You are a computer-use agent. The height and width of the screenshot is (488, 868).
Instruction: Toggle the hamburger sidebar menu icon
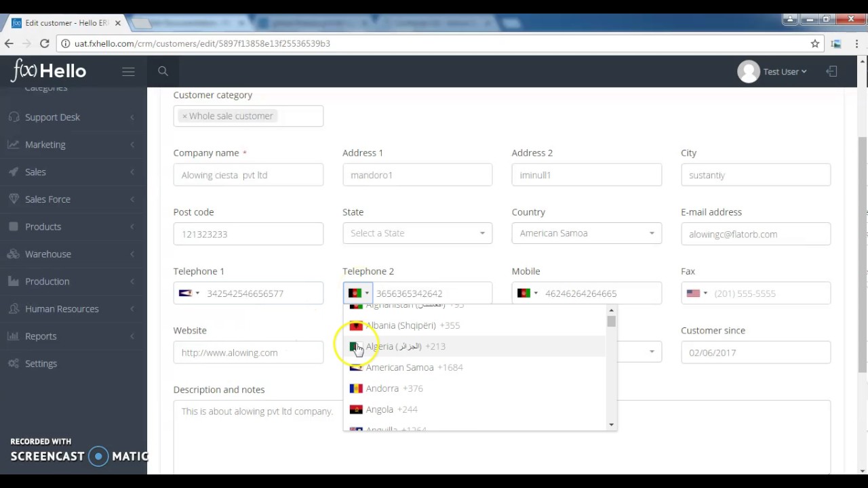(x=128, y=71)
